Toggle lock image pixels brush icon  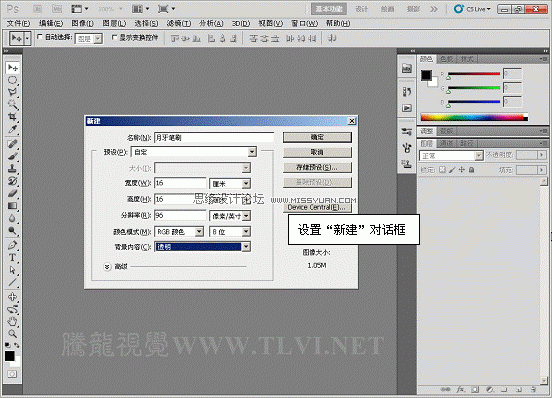[452, 170]
